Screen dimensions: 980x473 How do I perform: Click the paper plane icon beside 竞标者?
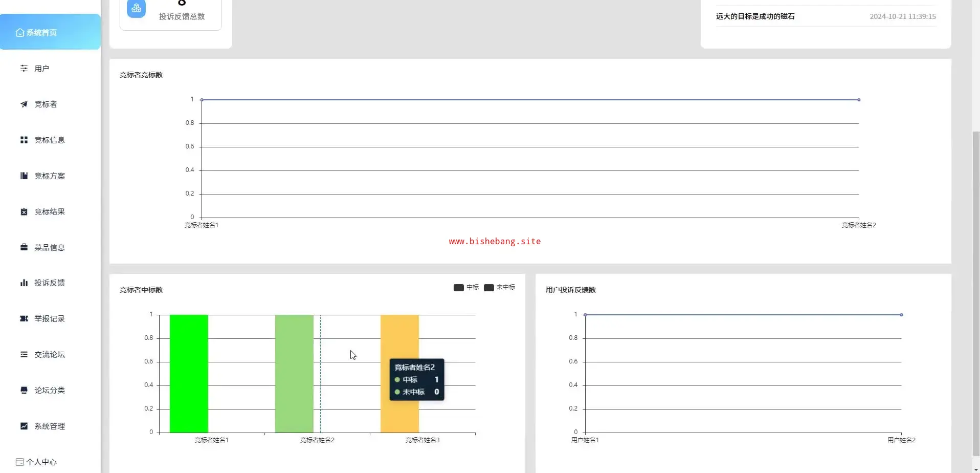coord(24,104)
